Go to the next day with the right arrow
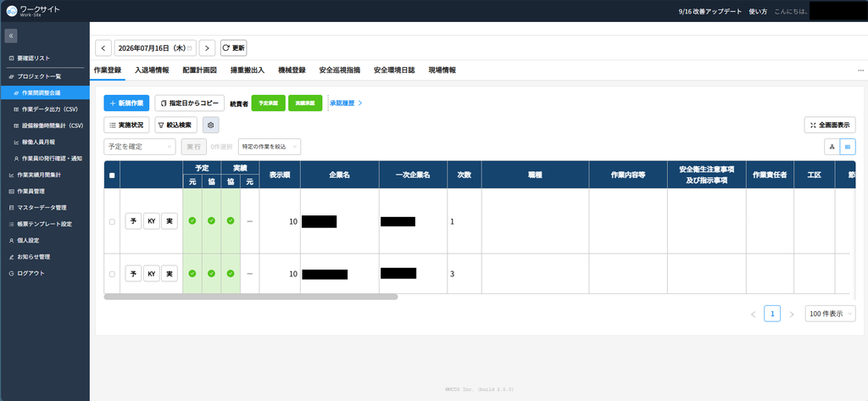Image resolution: width=868 pixels, height=401 pixels. 207,48
